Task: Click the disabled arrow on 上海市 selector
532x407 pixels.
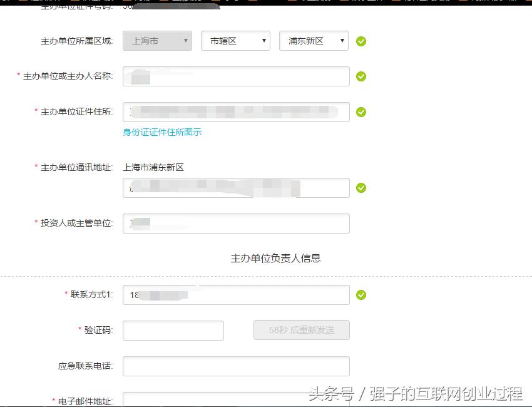Action: 185,41
